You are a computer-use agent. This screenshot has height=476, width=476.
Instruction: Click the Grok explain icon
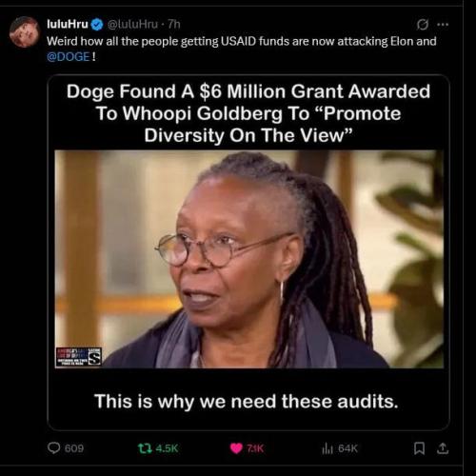[422, 25]
